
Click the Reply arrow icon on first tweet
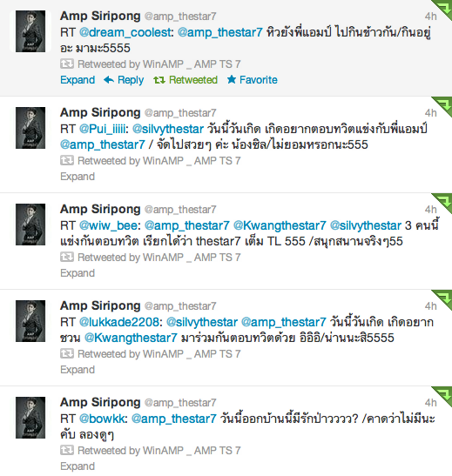(x=109, y=80)
